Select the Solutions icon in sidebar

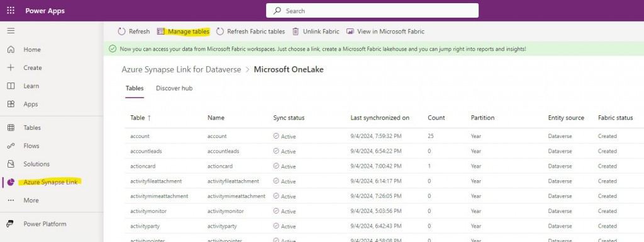pos(11,164)
